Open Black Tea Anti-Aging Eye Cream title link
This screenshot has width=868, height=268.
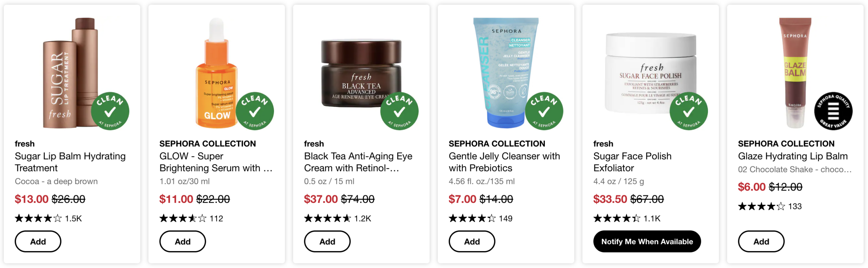coord(358,162)
